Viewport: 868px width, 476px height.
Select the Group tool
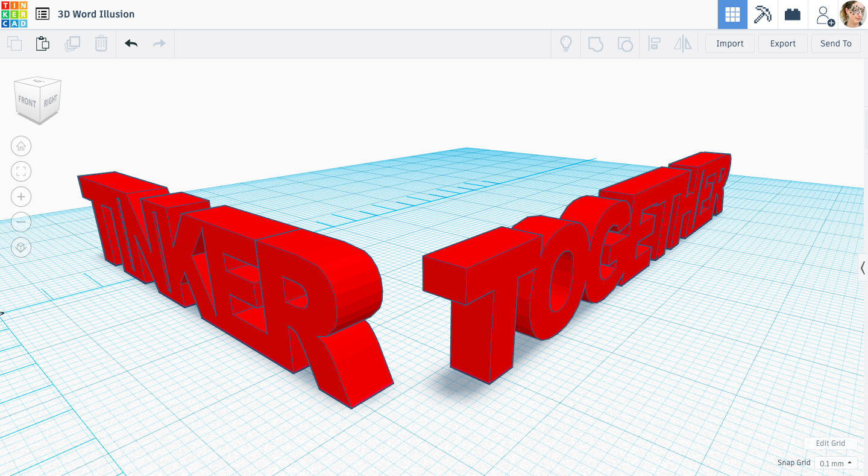pos(596,43)
